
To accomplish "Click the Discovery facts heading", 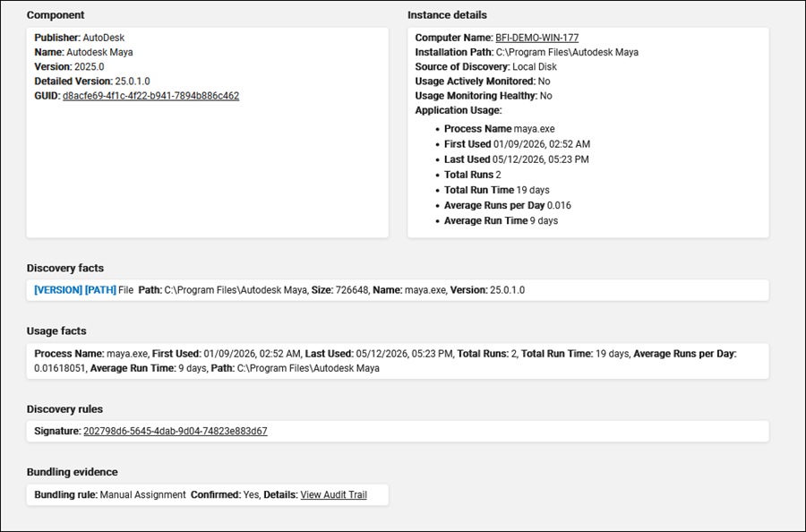I will coord(65,268).
